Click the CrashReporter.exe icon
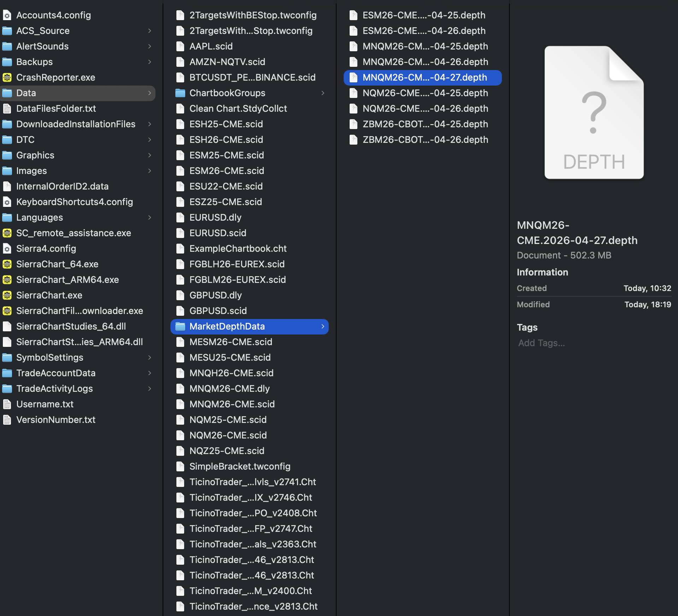This screenshot has width=678, height=616. (7, 77)
